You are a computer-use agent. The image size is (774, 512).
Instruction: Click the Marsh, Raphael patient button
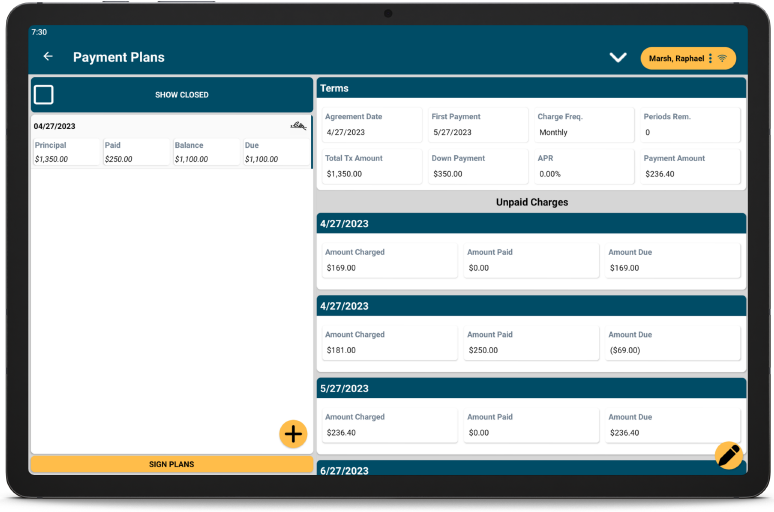(x=675, y=58)
